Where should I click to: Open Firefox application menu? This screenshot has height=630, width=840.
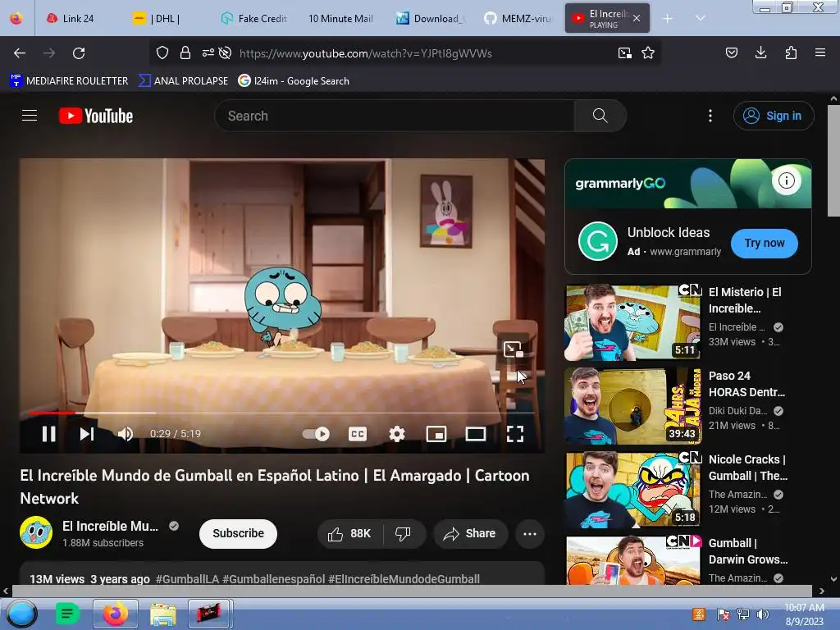(820, 52)
